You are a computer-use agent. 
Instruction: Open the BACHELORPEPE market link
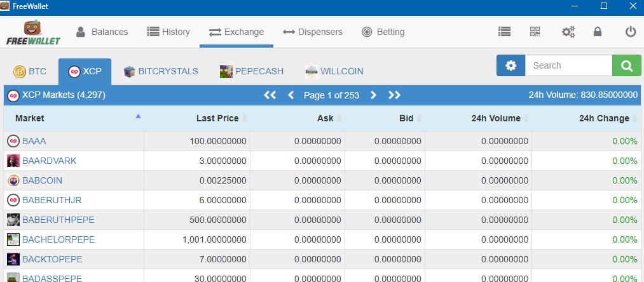[x=58, y=239]
